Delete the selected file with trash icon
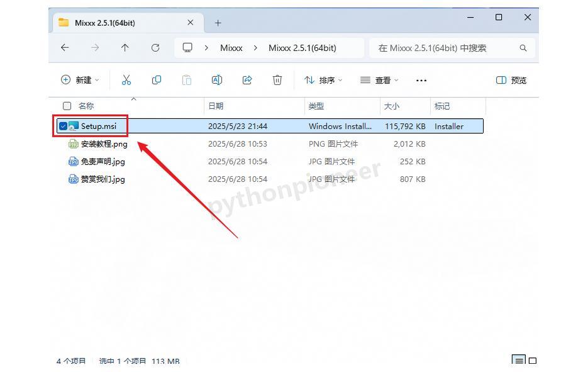 pos(277,80)
